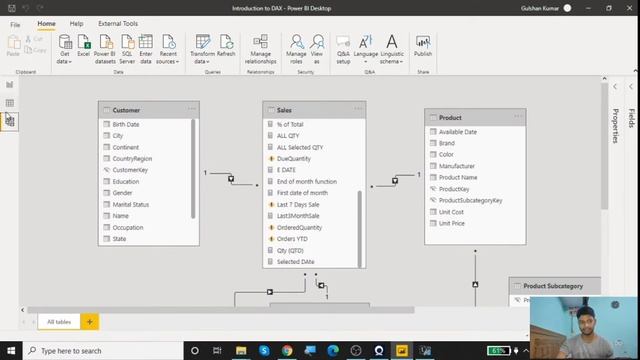The image size is (640, 360).
Task: Open Manage relationships dialog
Action: coord(260,49)
